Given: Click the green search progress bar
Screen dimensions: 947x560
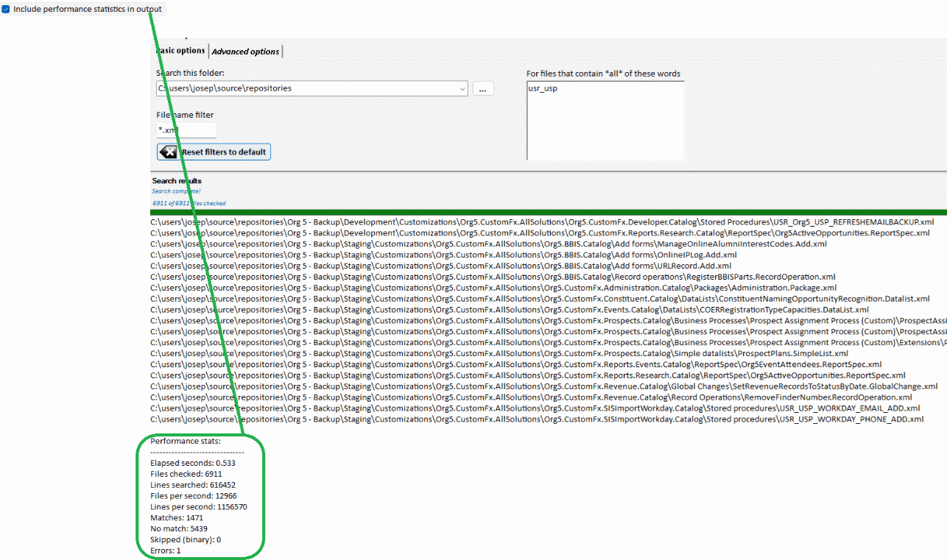Looking at the screenshot, I should coord(549,212).
